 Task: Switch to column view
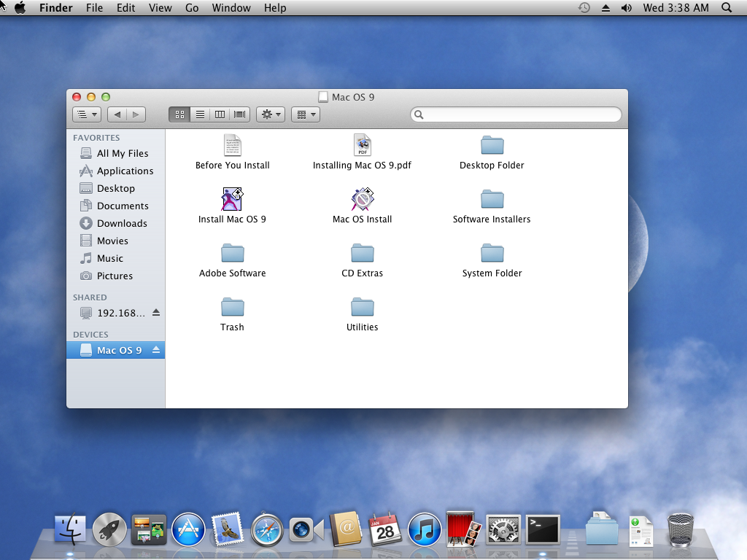(220, 114)
